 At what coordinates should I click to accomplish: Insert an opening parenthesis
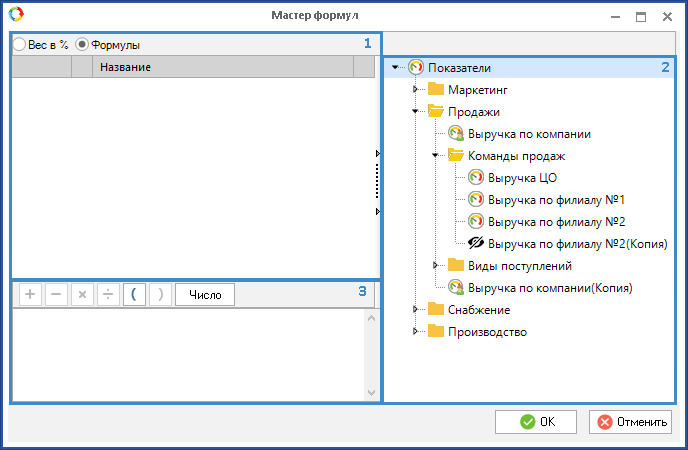click(134, 295)
